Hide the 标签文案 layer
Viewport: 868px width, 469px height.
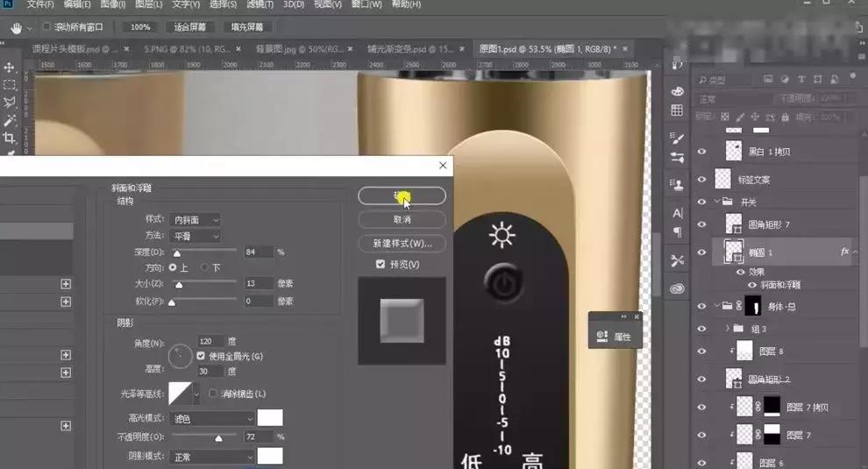pyautogui.click(x=702, y=179)
